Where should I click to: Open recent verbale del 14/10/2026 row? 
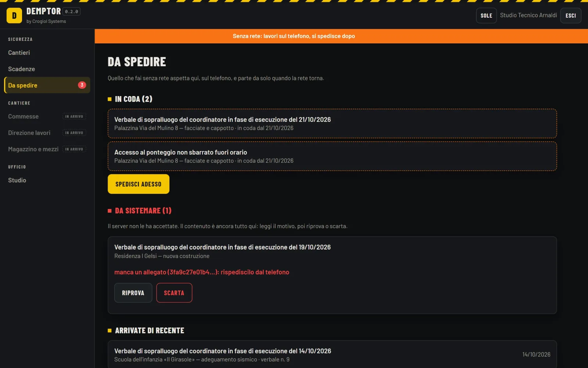click(332, 354)
